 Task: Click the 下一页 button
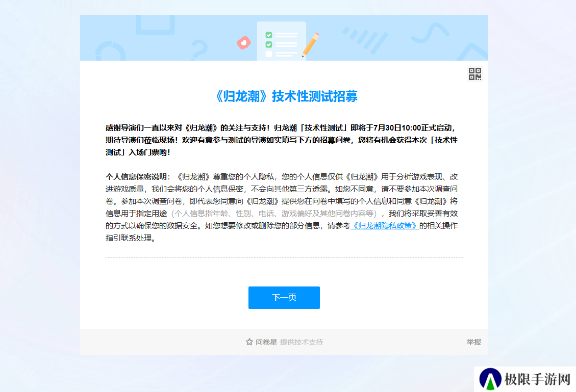click(x=284, y=298)
